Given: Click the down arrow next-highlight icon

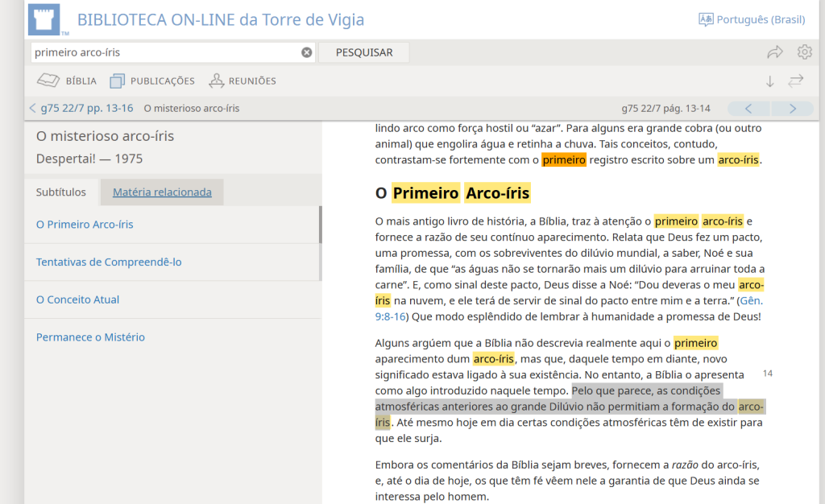Looking at the screenshot, I should (769, 81).
